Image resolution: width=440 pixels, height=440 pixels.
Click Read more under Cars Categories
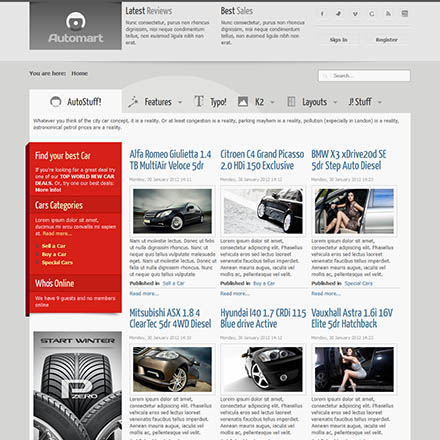point(57,234)
